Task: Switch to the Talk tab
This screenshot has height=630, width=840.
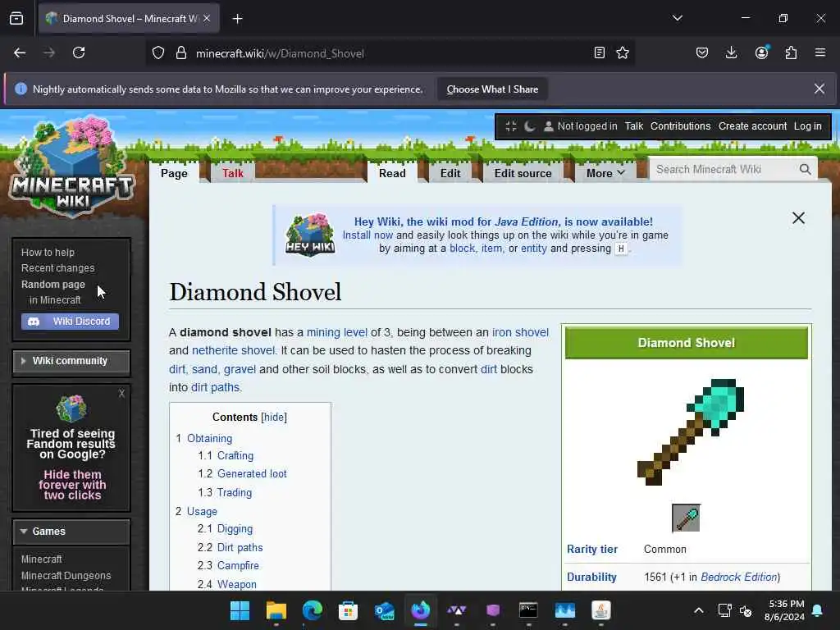Action: point(232,173)
